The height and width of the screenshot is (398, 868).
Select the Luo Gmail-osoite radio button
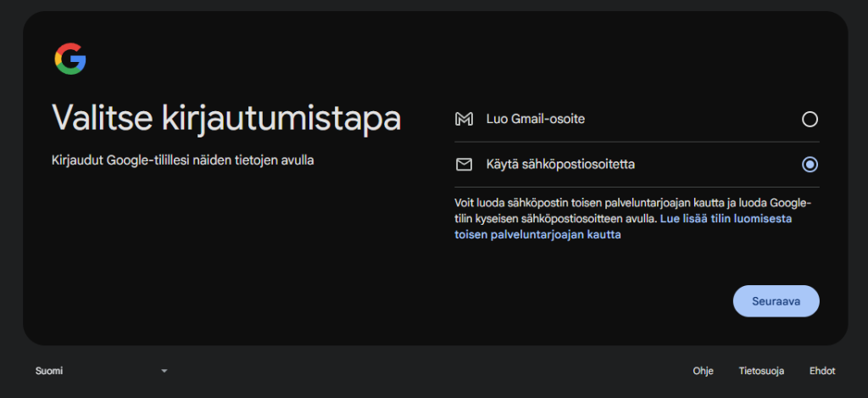810,120
